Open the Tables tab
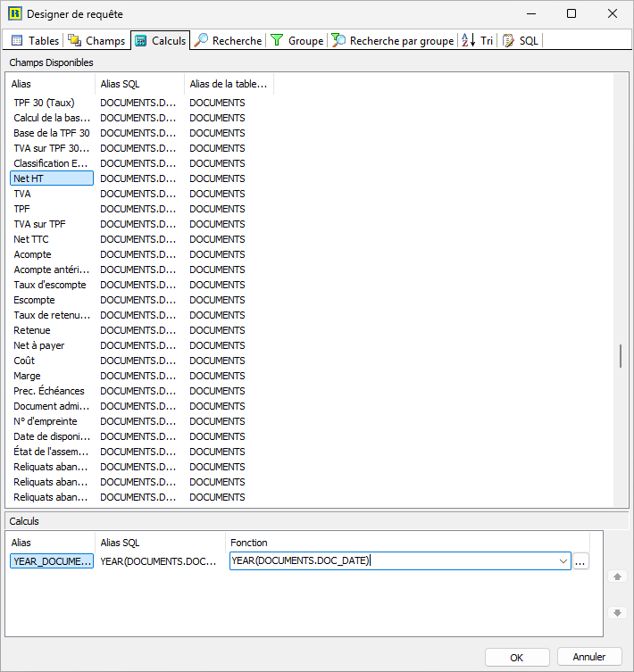This screenshot has width=634, height=672. pyautogui.click(x=35, y=41)
